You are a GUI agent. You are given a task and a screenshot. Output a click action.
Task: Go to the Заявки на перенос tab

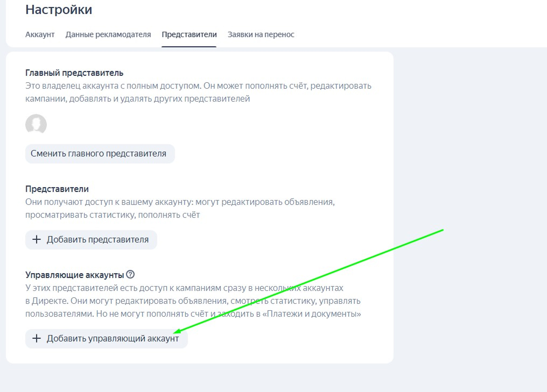[x=260, y=34]
